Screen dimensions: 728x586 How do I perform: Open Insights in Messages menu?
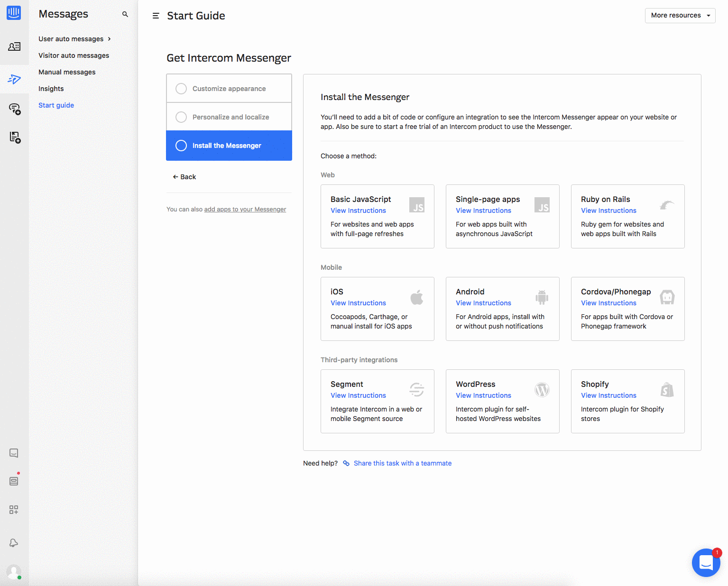click(51, 89)
